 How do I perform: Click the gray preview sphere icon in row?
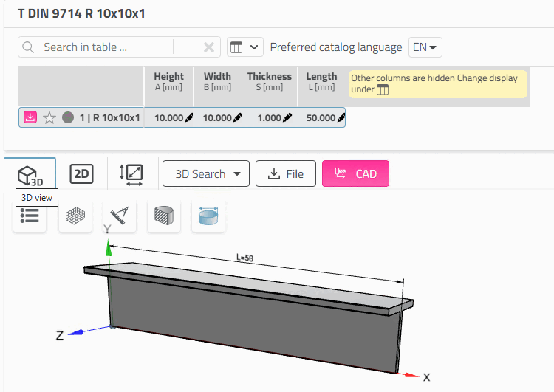click(x=68, y=117)
